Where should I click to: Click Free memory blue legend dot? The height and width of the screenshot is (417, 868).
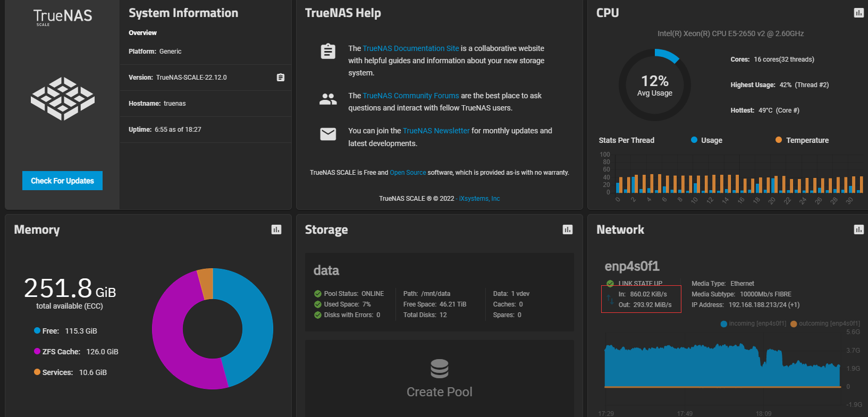click(x=37, y=330)
